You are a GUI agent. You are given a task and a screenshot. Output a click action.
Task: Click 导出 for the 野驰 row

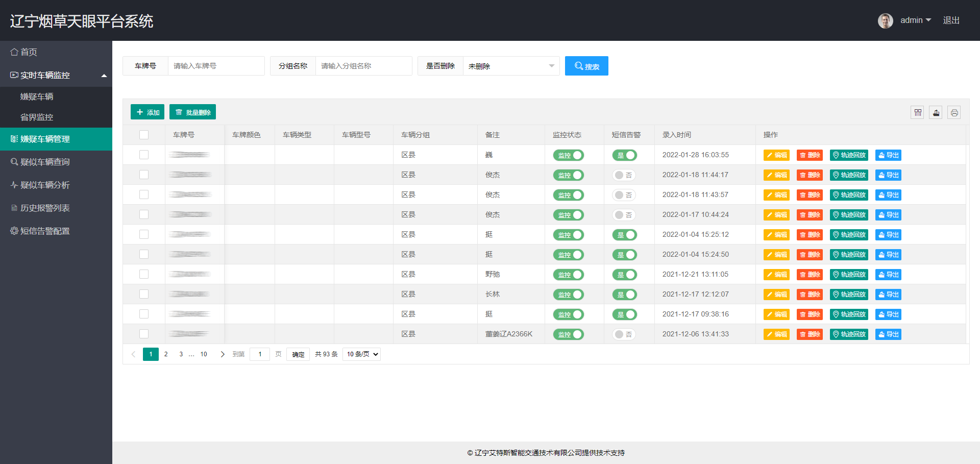tap(888, 275)
